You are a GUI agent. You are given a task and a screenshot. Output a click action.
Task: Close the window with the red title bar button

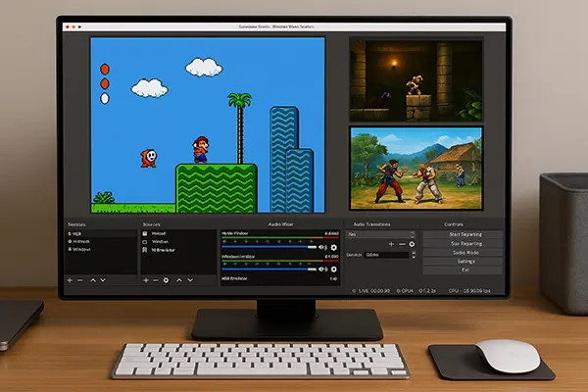click(68, 27)
